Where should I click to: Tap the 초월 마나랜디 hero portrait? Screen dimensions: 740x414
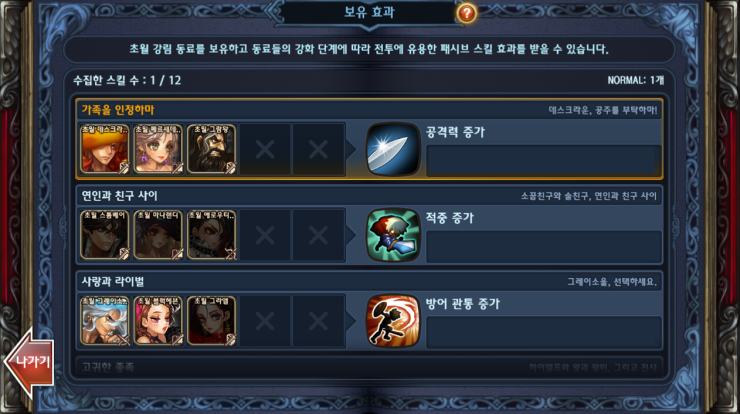pyautogui.click(x=158, y=235)
